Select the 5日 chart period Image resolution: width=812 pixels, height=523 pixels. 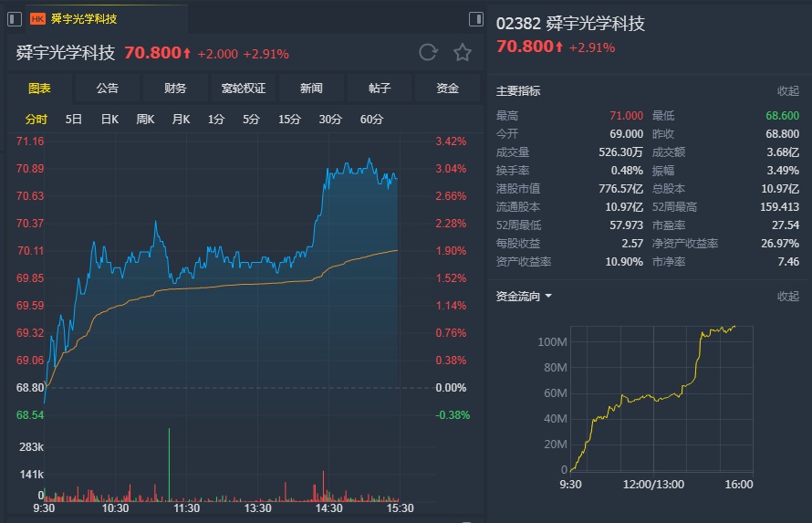click(x=74, y=119)
